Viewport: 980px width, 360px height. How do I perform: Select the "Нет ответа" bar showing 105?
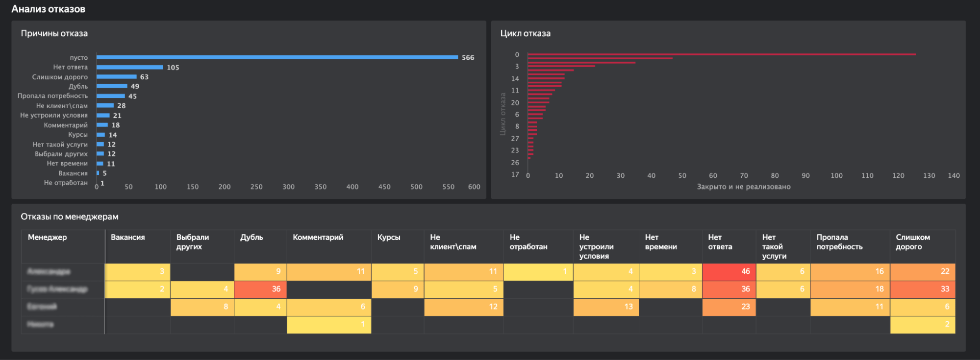(x=130, y=67)
